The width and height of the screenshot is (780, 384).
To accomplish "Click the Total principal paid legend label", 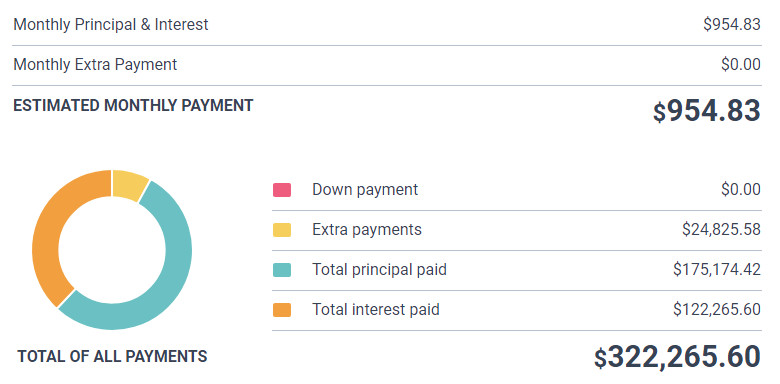I will [x=379, y=270].
